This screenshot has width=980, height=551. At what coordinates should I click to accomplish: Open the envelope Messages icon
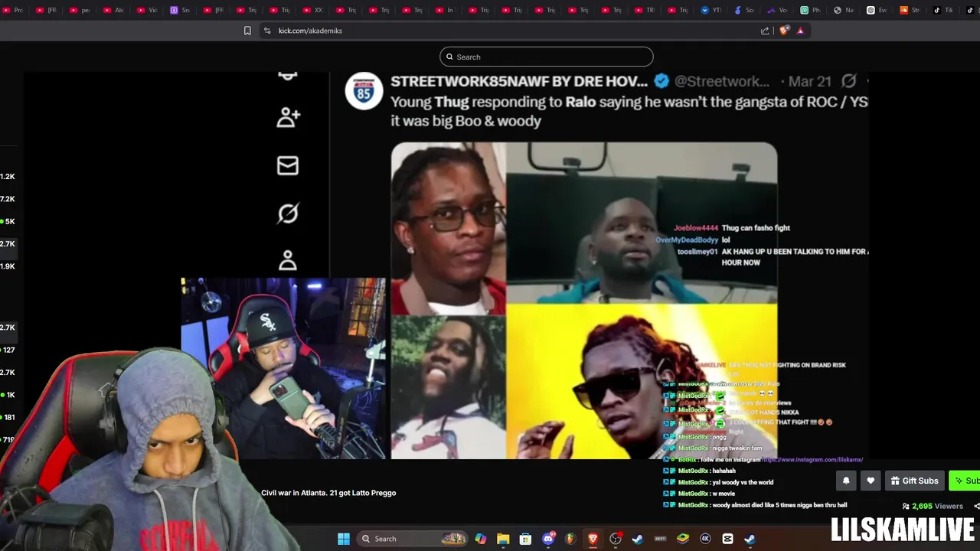(288, 165)
